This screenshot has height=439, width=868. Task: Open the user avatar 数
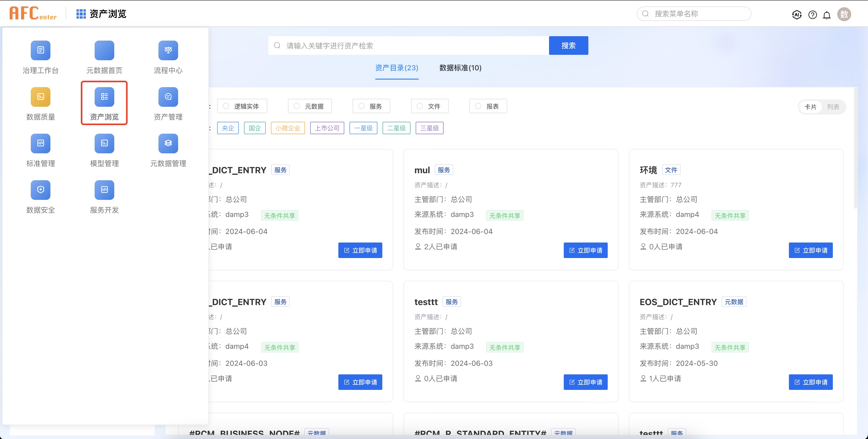click(x=844, y=14)
